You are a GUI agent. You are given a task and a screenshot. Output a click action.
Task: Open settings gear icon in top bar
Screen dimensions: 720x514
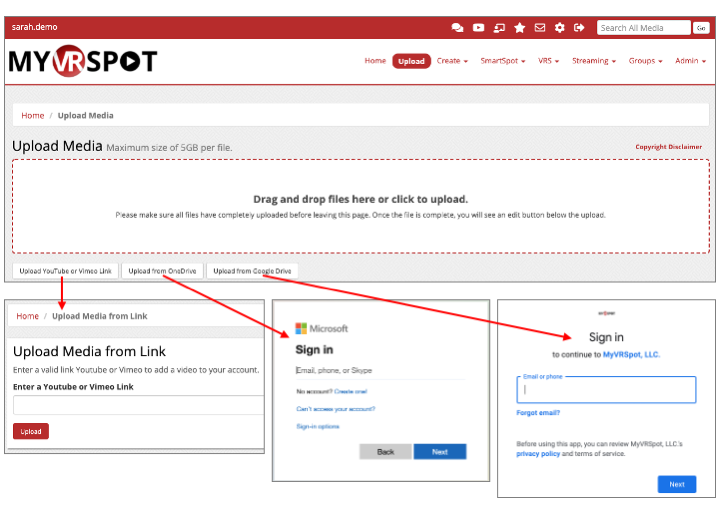pos(560,28)
